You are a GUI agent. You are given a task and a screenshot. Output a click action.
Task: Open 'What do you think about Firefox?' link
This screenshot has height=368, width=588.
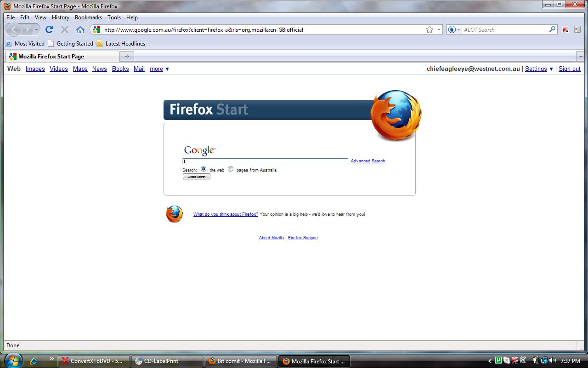click(226, 214)
